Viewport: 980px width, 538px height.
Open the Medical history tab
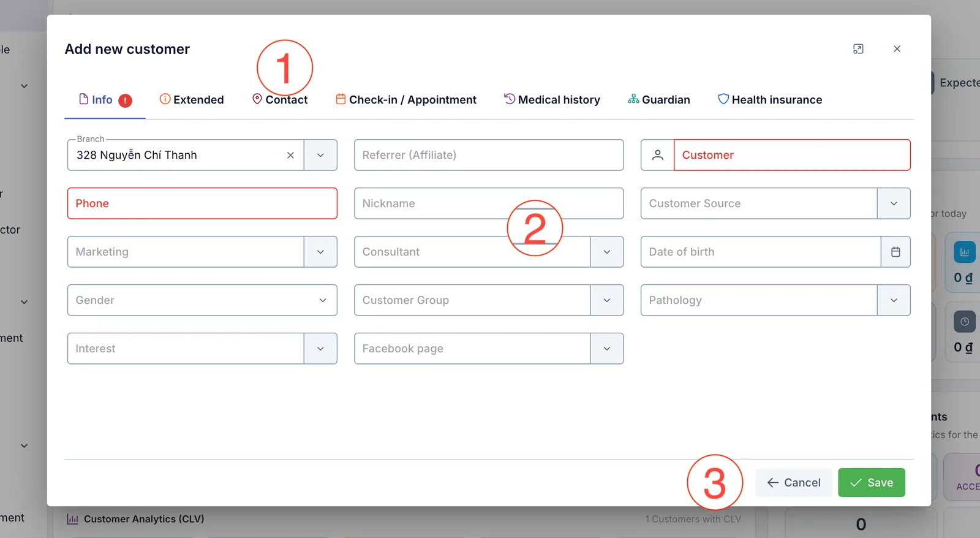[x=552, y=99]
